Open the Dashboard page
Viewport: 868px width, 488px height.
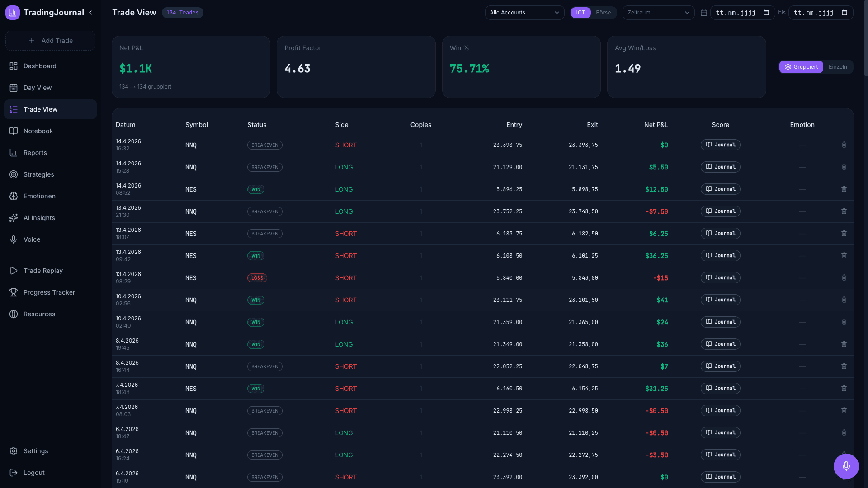(x=50, y=66)
